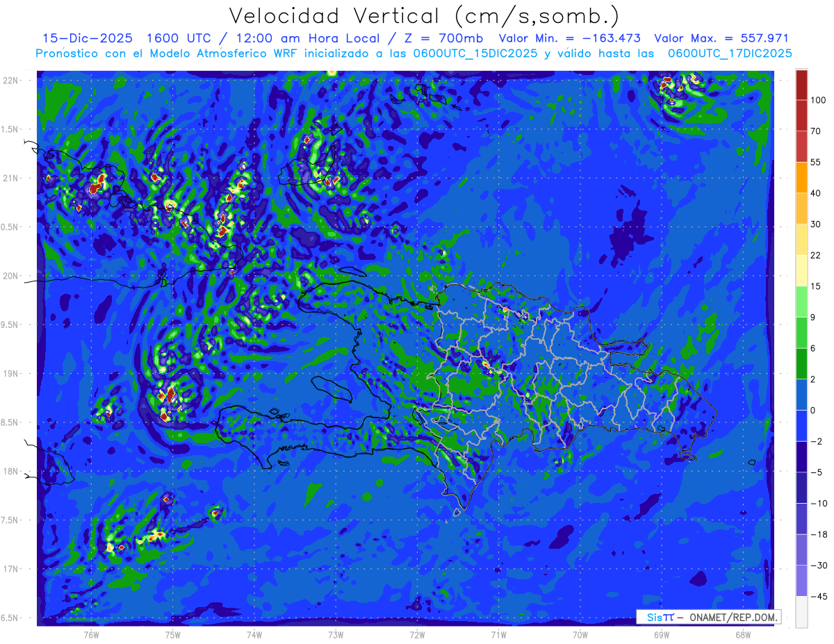Click the "0.5N" latitude label
Screen dimensions: 834x644
pos(11,227)
